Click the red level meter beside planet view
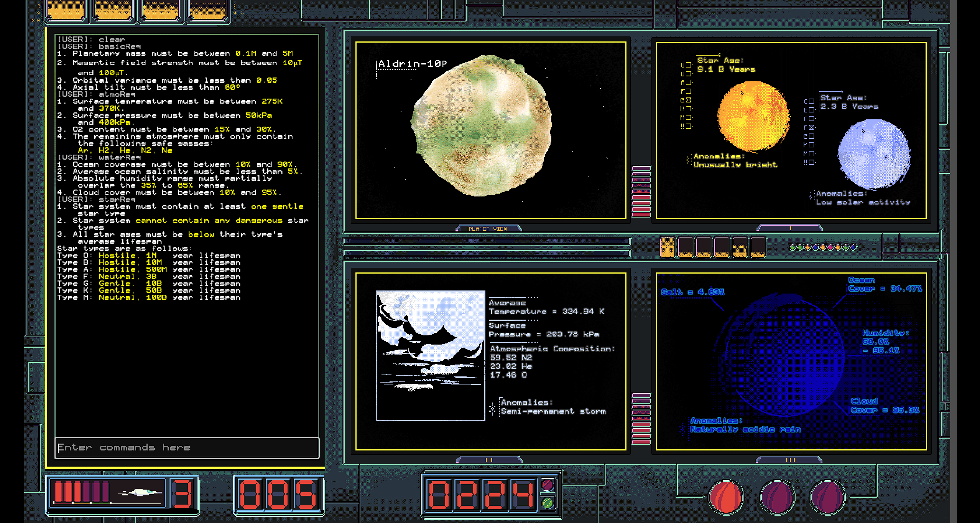Viewport: 980px width, 523px height. [x=641, y=191]
